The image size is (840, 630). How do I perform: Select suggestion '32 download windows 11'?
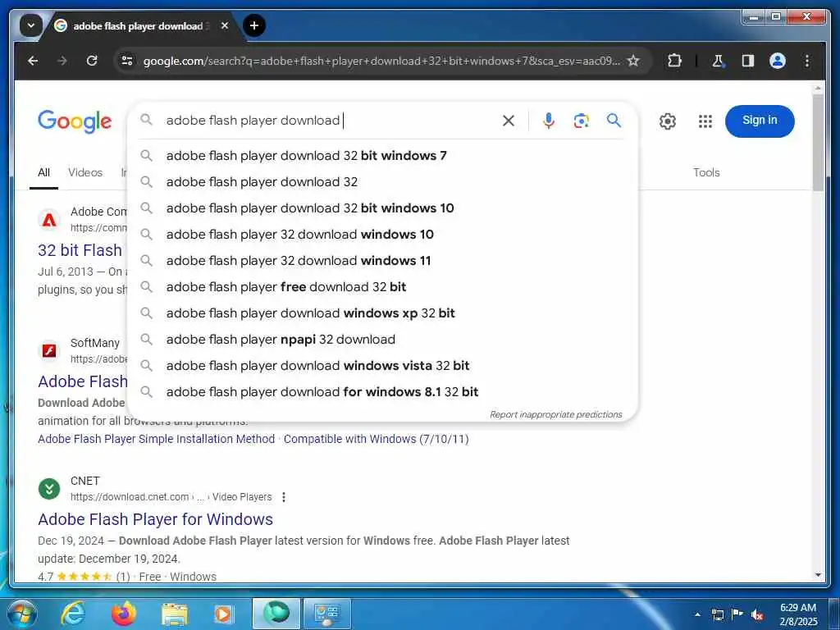point(383,260)
